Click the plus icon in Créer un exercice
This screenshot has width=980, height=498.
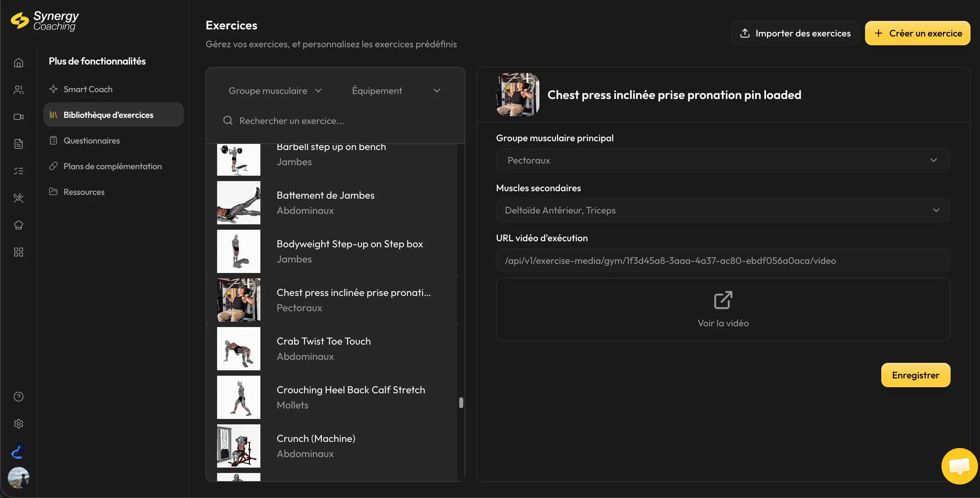pos(878,33)
